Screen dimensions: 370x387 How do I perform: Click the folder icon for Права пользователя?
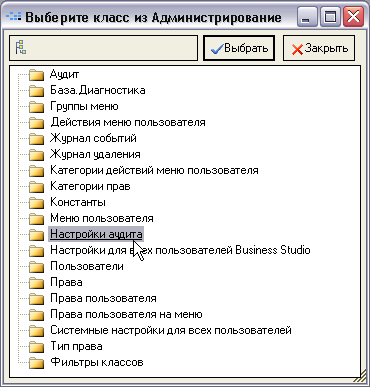(36, 299)
